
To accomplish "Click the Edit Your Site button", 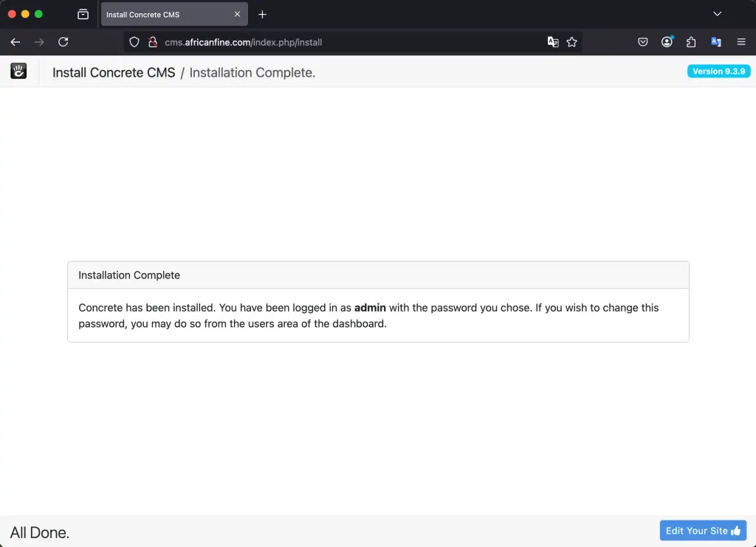I will (702, 530).
